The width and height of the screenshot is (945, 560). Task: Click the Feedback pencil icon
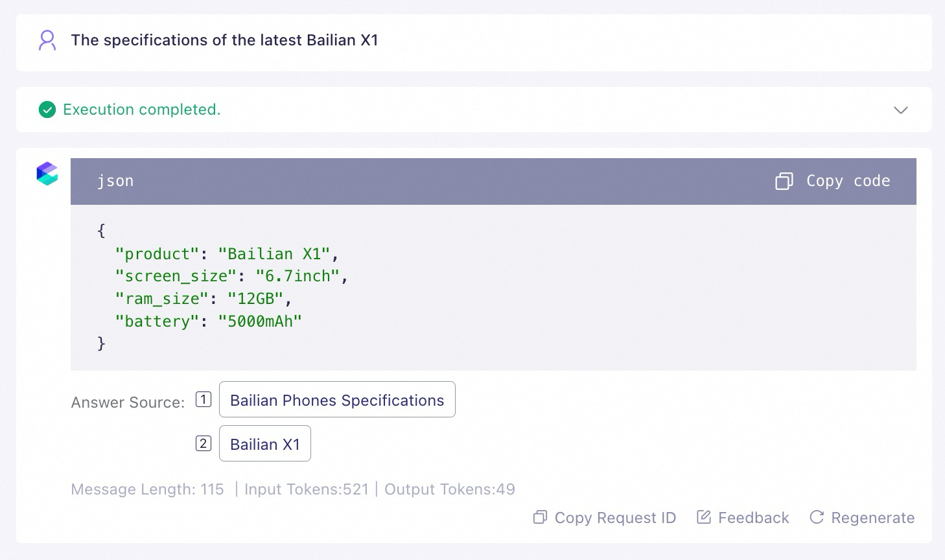coord(703,517)
